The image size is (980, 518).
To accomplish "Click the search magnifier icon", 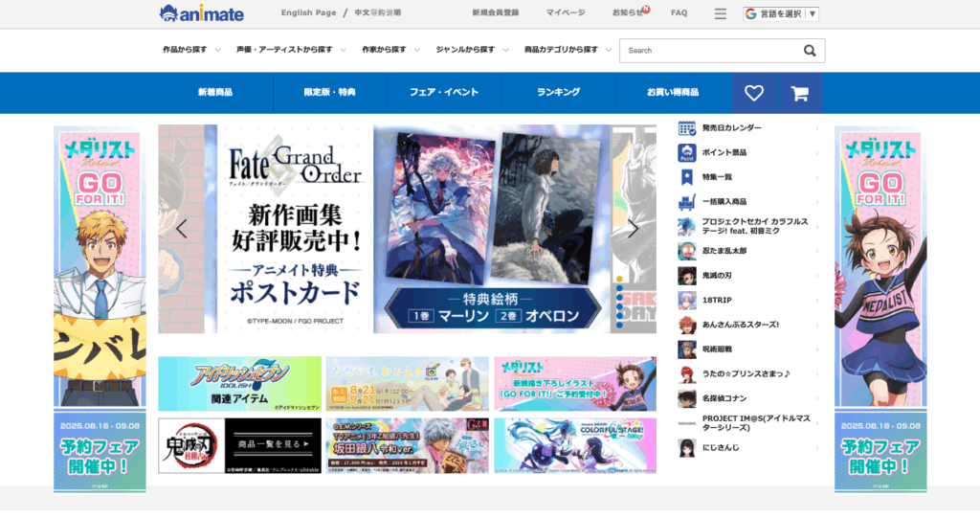I will click(810, 51).
